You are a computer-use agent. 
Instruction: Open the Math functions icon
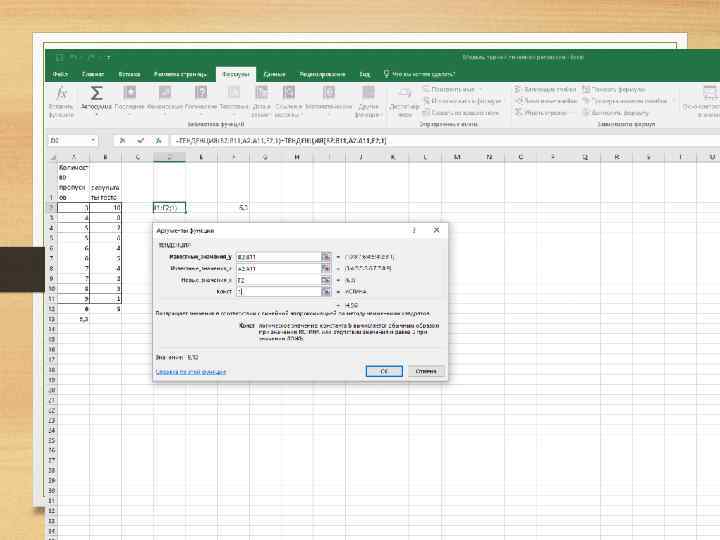pyautogui.click(x=329, y=93)
